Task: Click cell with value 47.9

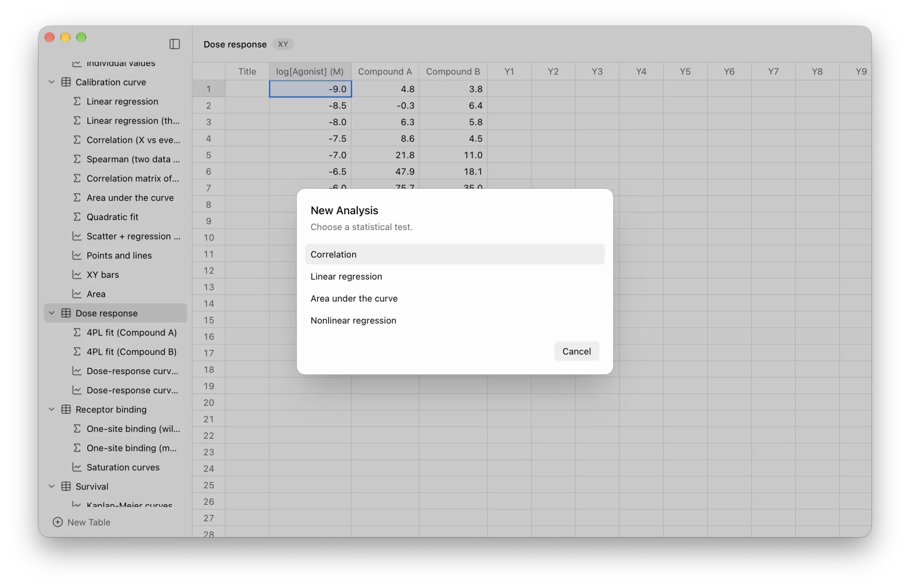Action: [x=385, y=171]
